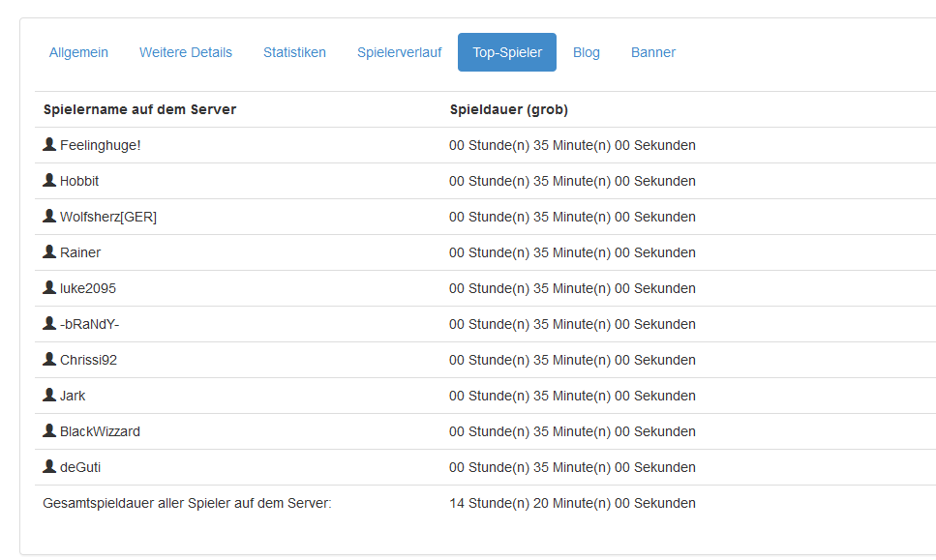Click the user icon beside luke2095

[x=49, y=287]
